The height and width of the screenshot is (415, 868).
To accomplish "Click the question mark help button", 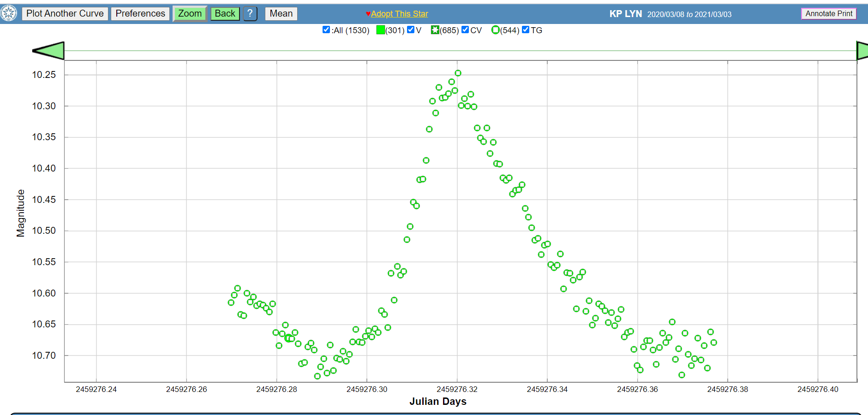I will point(250,13).
